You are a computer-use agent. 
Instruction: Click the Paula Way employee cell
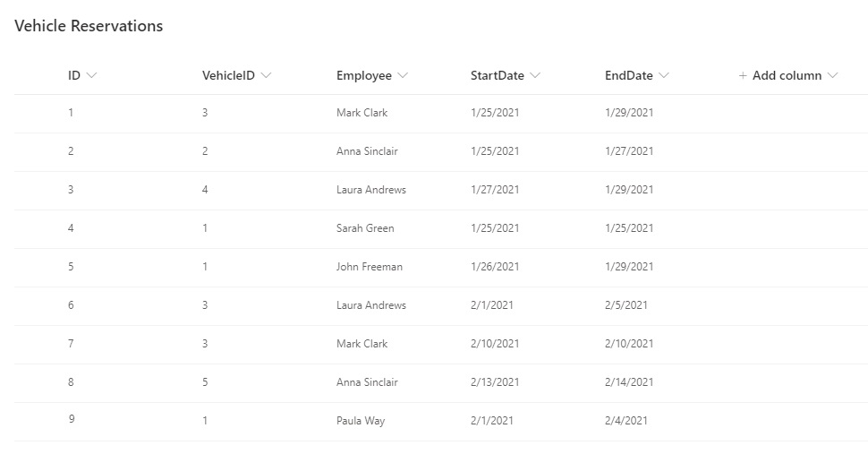point(361,421)
